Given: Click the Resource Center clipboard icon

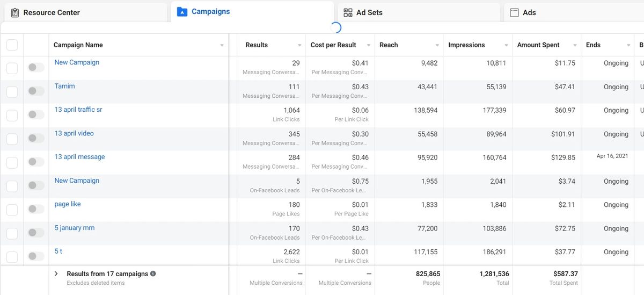Looking at the screenshot, I should [15, 12].
